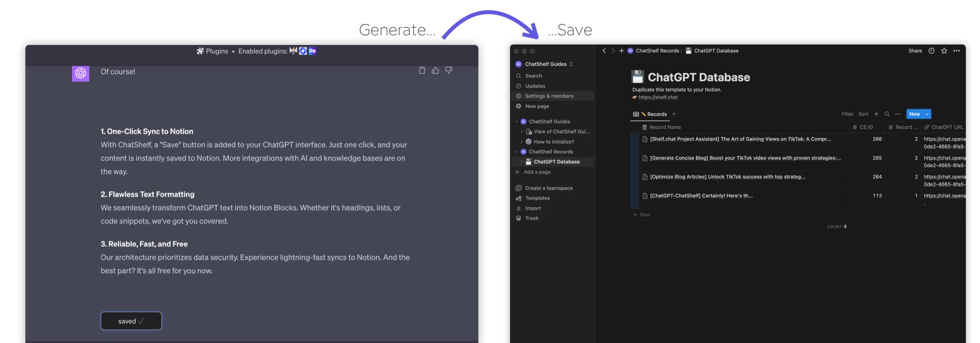Open page history clock icon in Notion
Screen dimensions: 980x343
(x=931, y=51)
